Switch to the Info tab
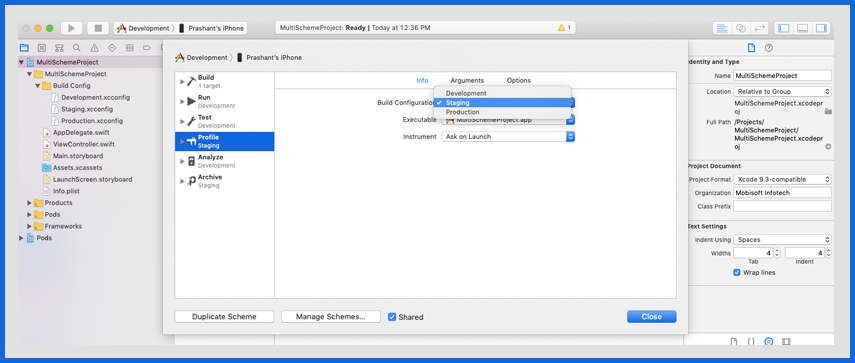 tap(423, 80)
